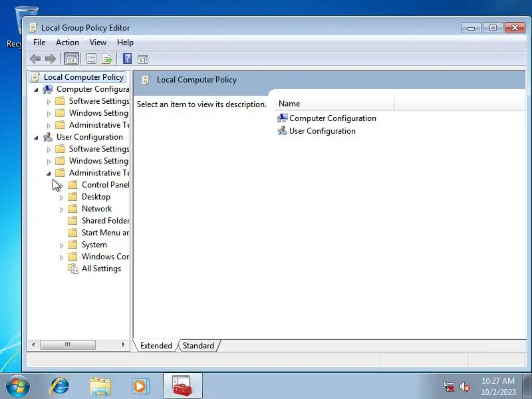
Task: Expand the Windows Components folder node
Action: coord(61,257)
